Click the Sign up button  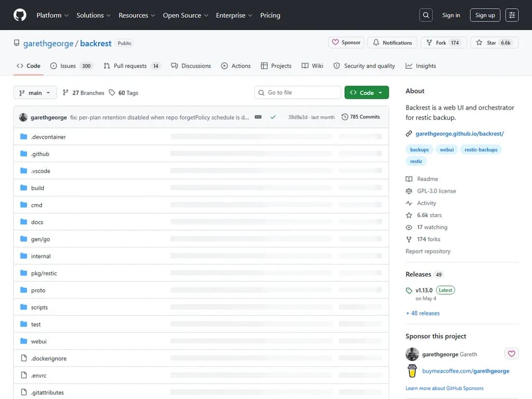(x=485, y=15)
